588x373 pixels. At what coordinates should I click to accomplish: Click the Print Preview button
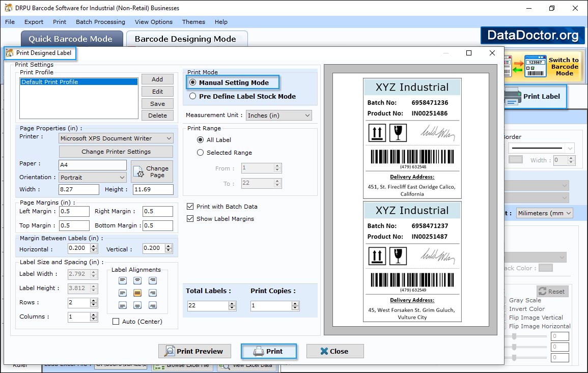click(194, 351)
